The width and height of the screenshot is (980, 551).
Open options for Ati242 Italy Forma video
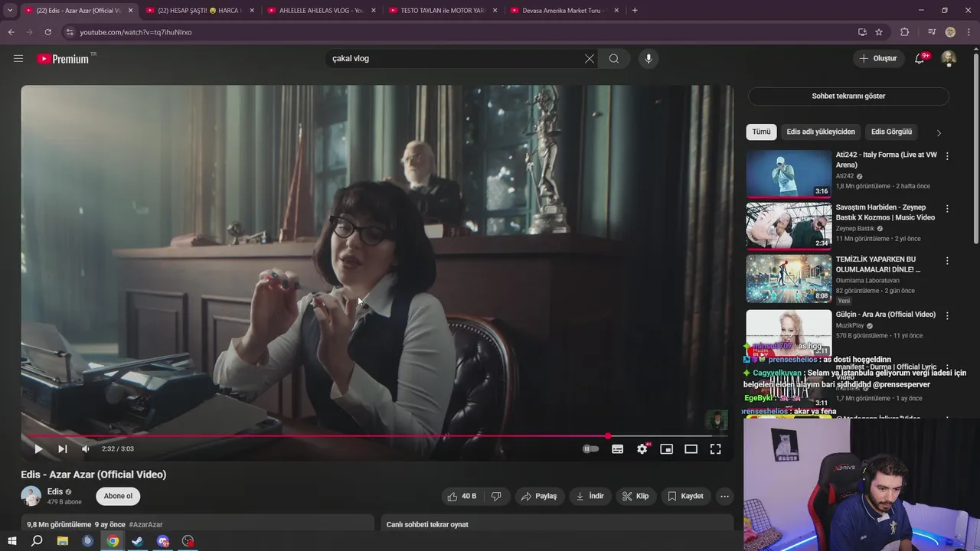pyautogui.click(x=947, y=156)
